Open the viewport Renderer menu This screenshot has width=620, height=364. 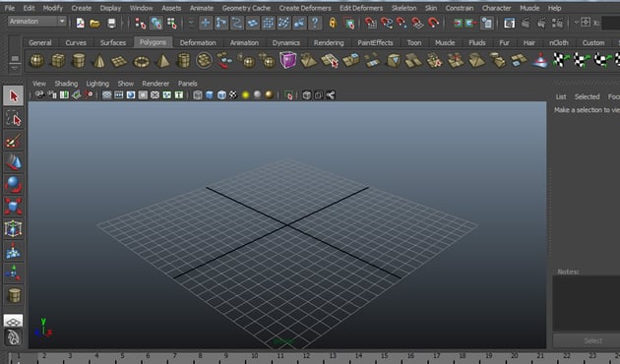pos(155,84)
